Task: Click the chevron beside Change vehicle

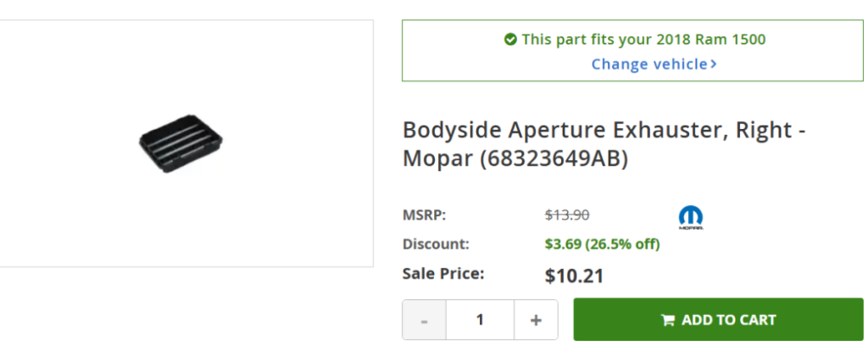Action: pyautogui.click(x=713, y=64)
